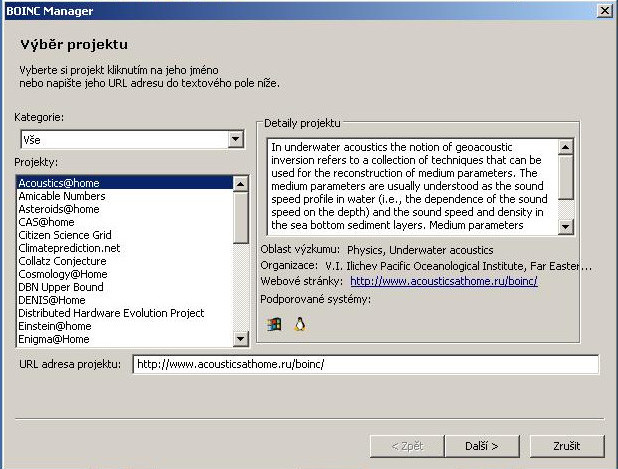Open the acousticsathome.ru website link
Viewport: 618px width, 469px height.
444,281
